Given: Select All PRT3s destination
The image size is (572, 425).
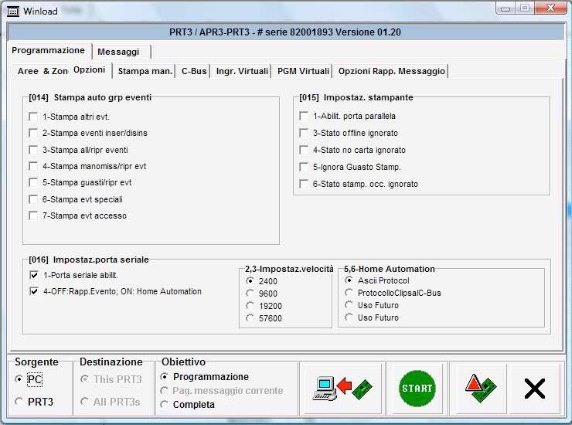Looking at the screenshot, I should tap(84, 402).
